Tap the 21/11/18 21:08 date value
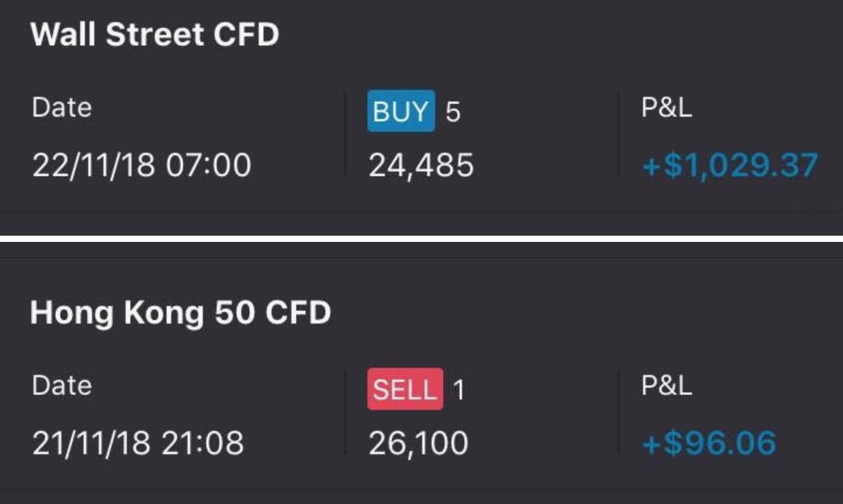Viewport: 843px width, 504px height. [138, 443]
